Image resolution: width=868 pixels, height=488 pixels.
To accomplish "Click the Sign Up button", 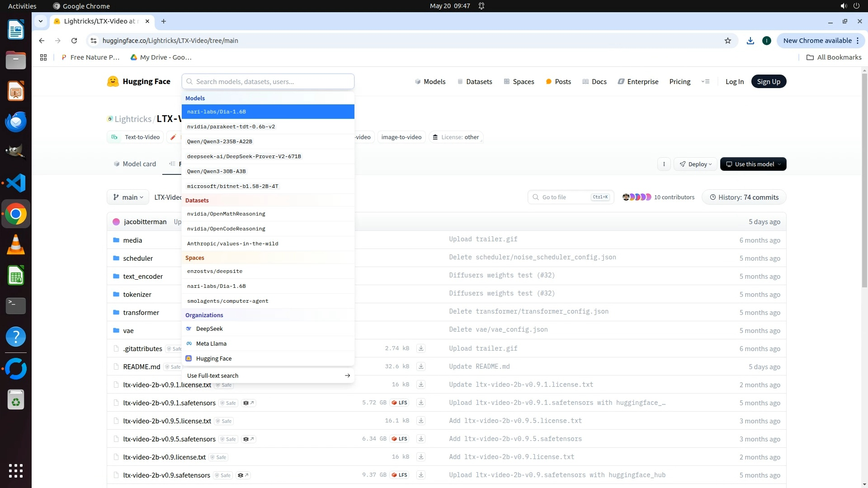I will pos(769,81).
